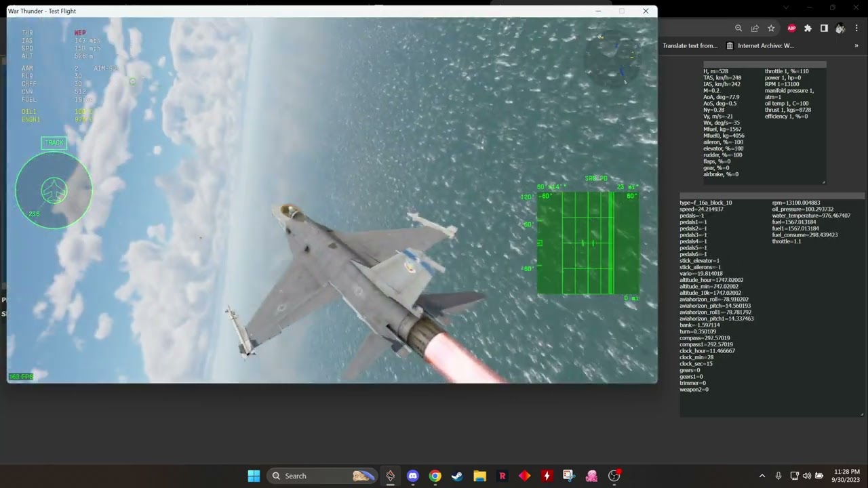This screenshot has height=488, width=868.
Task: Click the taskbar Search box
Action: 322,476
